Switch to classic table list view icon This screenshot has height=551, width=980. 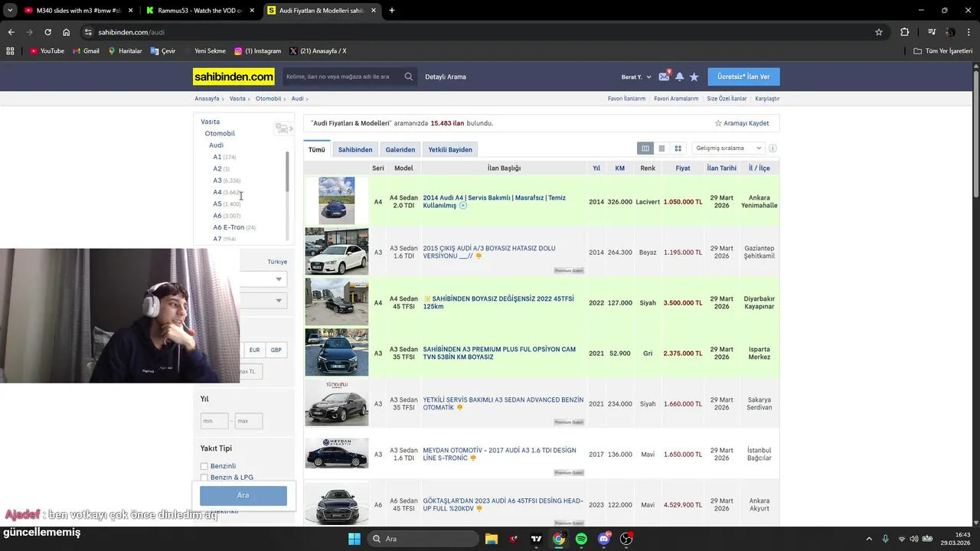point(645,148)
